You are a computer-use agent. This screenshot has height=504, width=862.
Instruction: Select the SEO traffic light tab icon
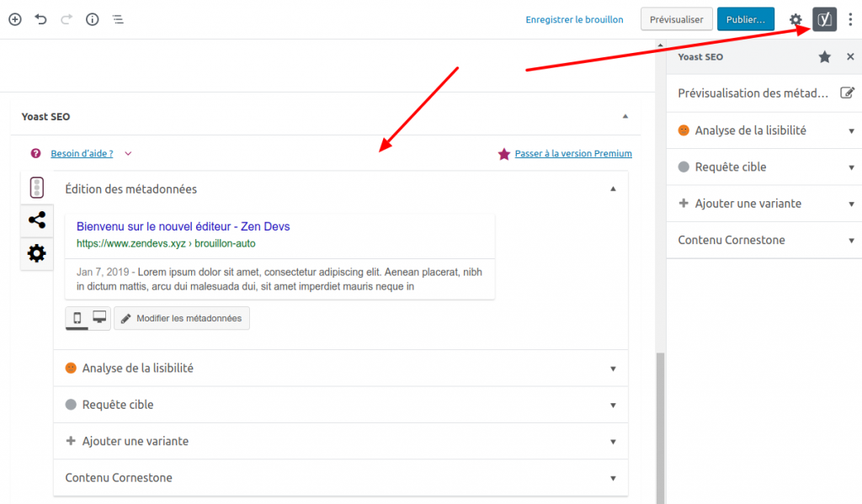point(37,188)
